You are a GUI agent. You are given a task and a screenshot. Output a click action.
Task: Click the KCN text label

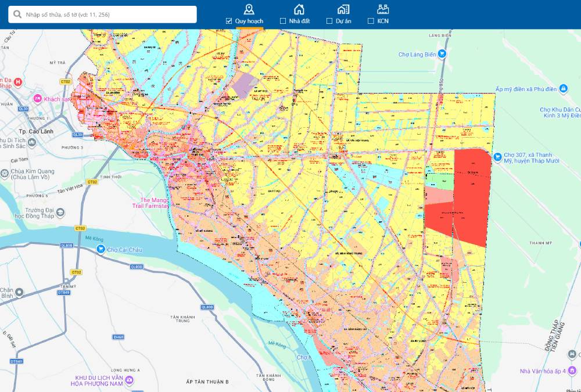point(383,21)
